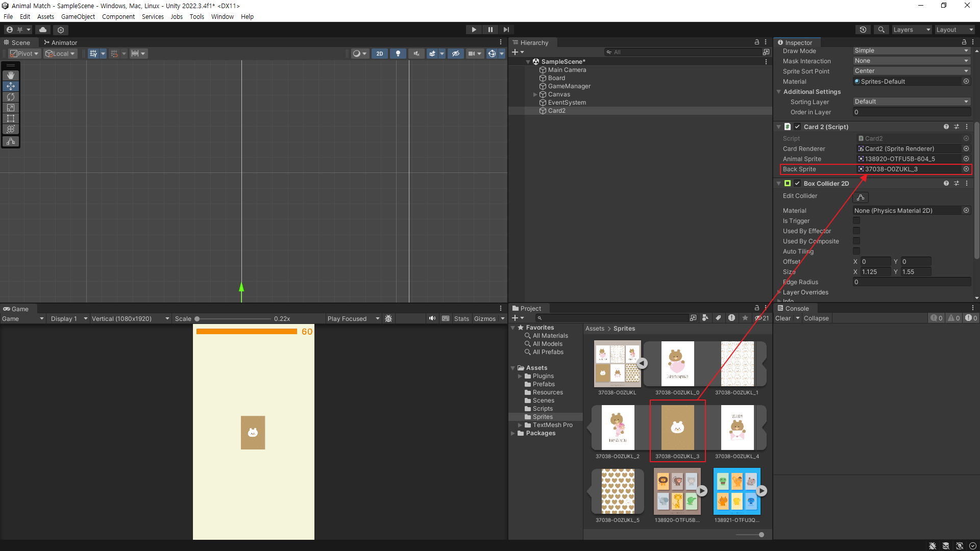Image resolution: width=980 pixels, height=551 pixels.
Task: Toggle the 2D scene view mode
Action: pyautogui.click(x=379, y=54)
